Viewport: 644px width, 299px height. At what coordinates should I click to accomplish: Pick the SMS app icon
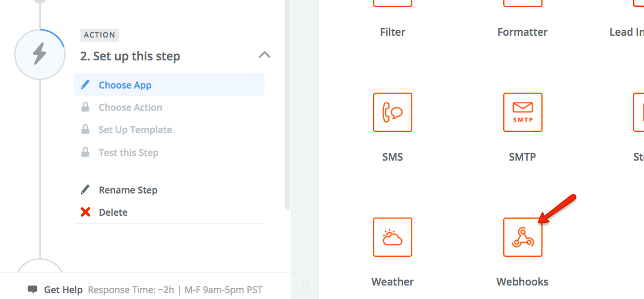pos(392,112)
